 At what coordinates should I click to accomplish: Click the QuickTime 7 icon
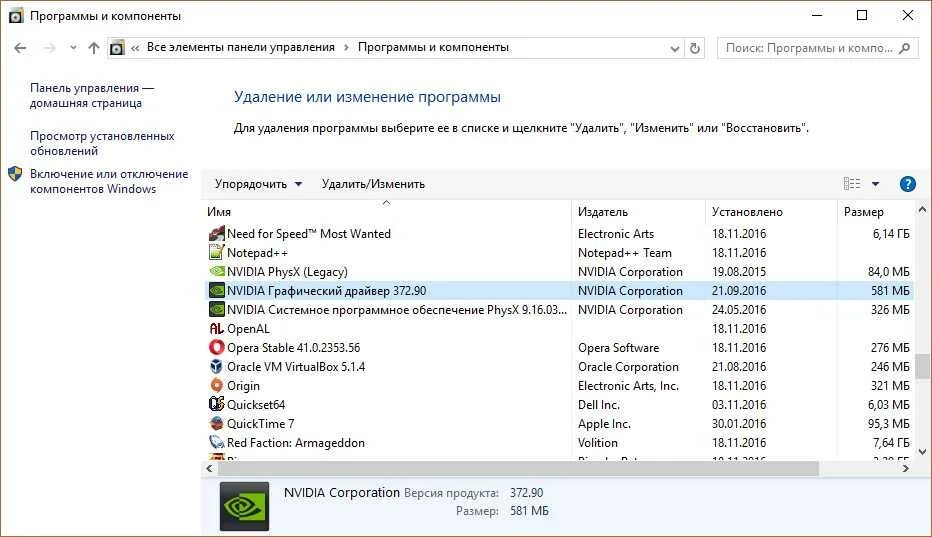pyautogui.click(x=216, y=423)
